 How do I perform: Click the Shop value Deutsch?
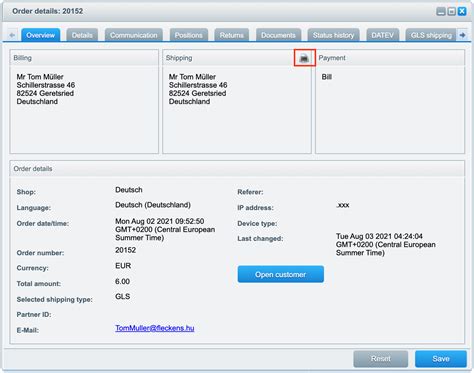129,190
